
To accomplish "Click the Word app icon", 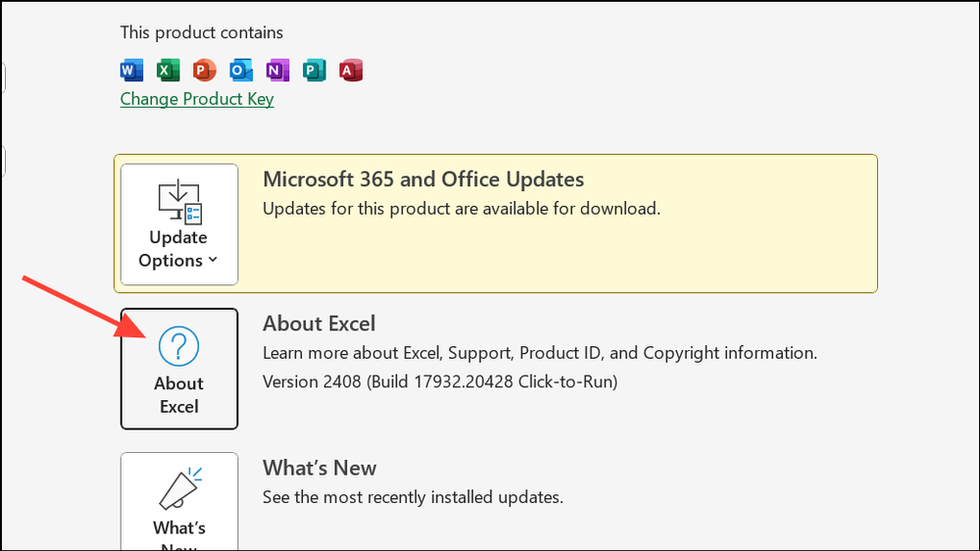I will [132, 70].
